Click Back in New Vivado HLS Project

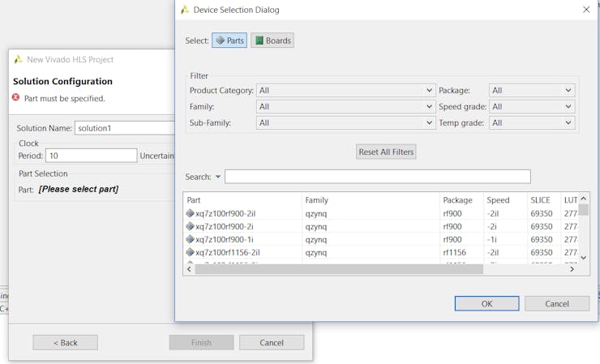tap(65, 343)
